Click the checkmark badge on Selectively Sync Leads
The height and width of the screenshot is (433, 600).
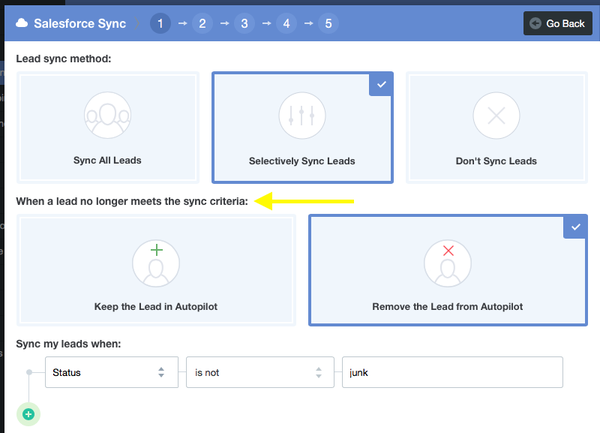coord(381,84)
